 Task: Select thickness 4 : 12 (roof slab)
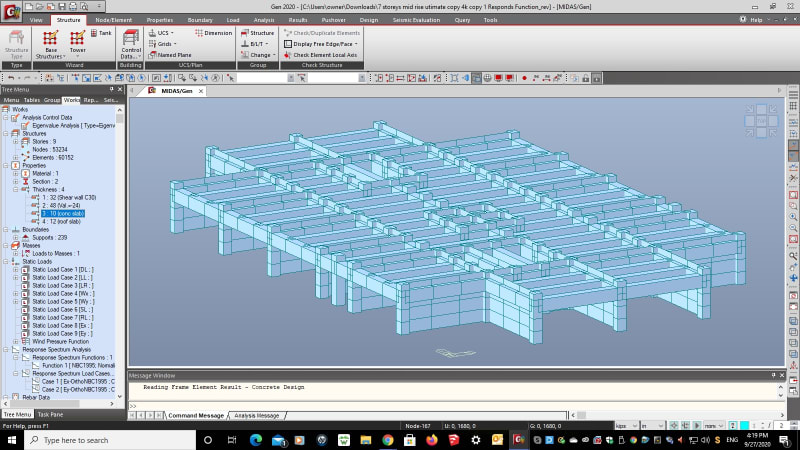click(x=61, y=221)
